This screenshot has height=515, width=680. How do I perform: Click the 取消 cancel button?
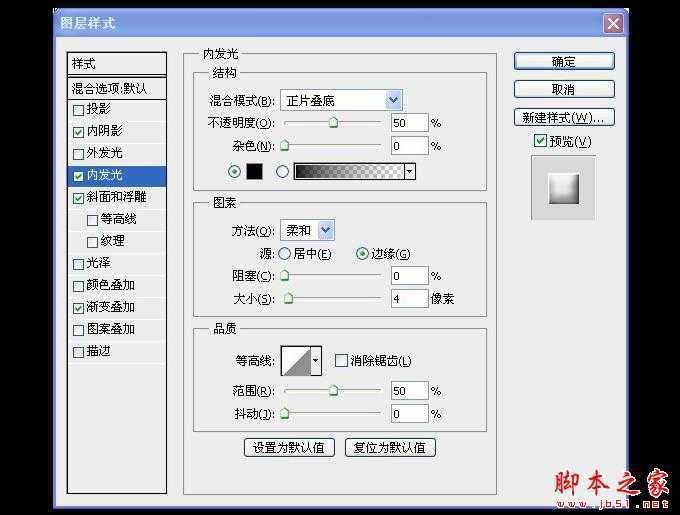tap(564, 89)
